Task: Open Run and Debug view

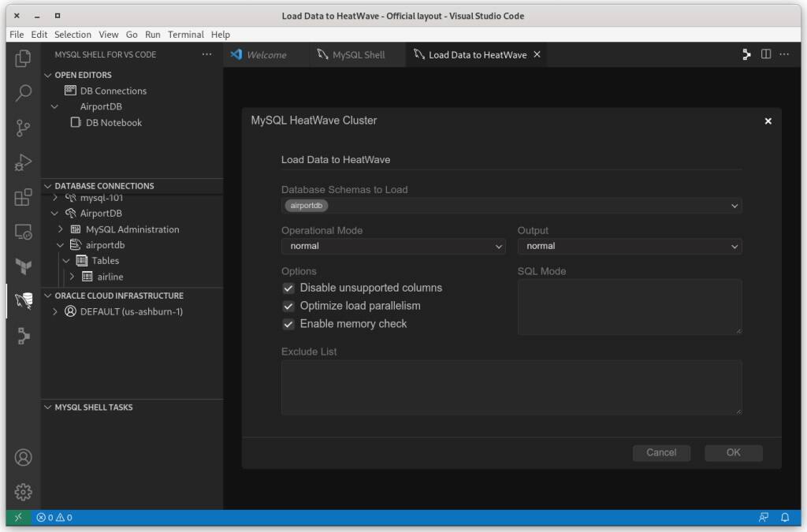Action: tap(23, 162)
